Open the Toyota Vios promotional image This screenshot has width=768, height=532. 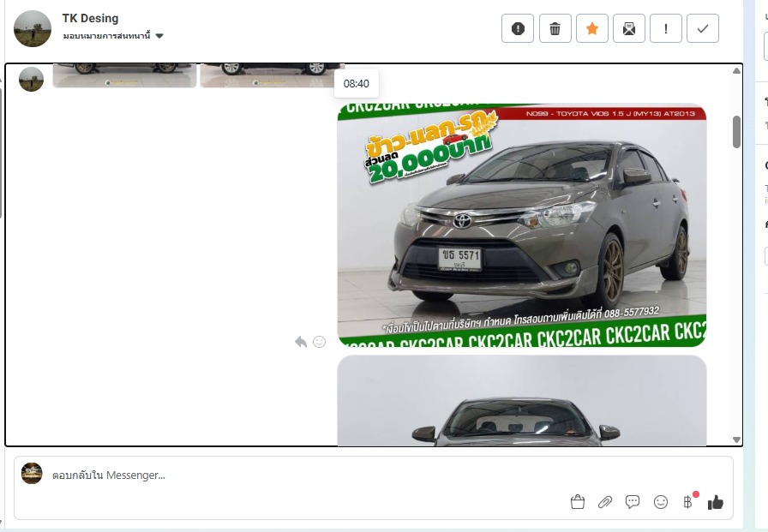pos(521,224)
